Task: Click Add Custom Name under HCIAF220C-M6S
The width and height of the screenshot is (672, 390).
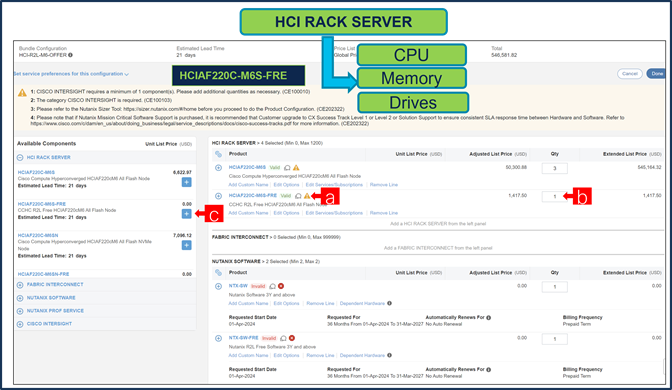Action: point(248,185)
